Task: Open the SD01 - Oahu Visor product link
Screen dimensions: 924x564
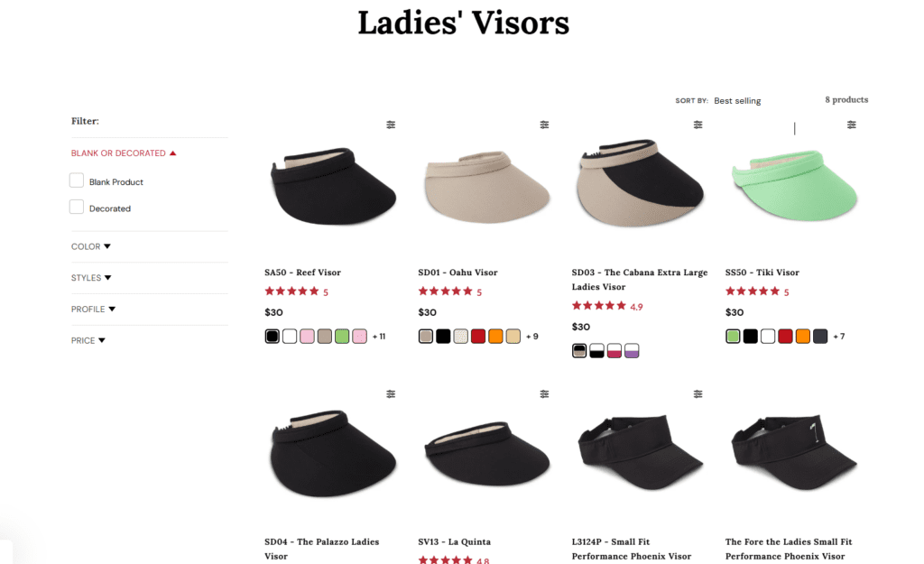Action: [457, 273]
